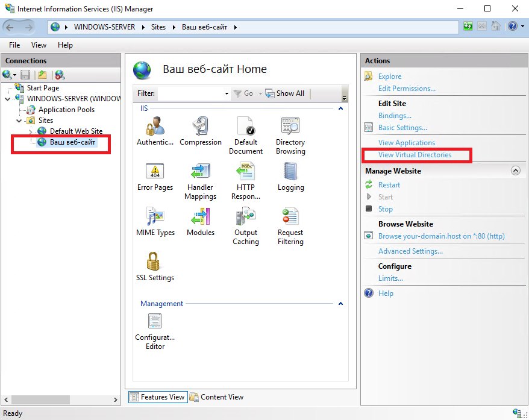
Task: Restart the website
Action: point(389,185)
